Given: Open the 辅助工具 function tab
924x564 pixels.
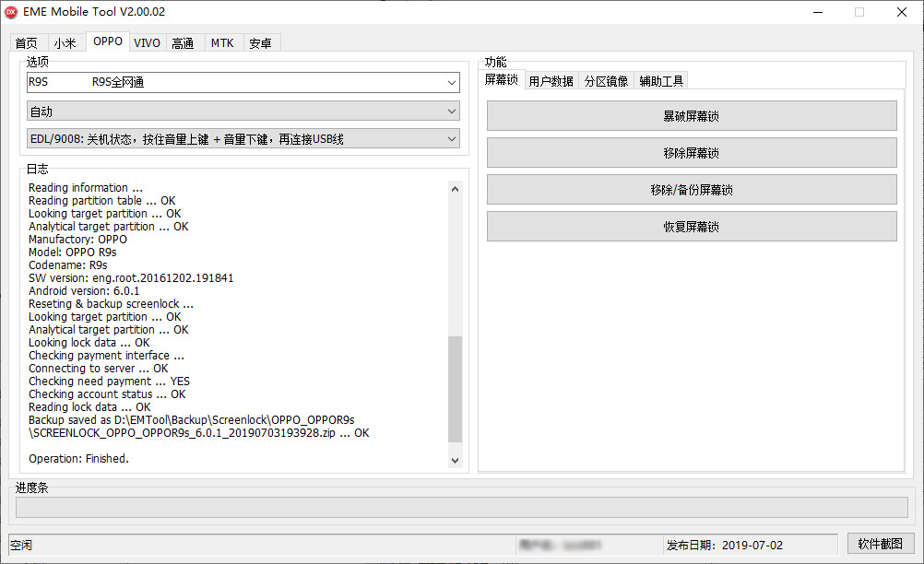Looking at the screenshot, I should tap(661, 81).
